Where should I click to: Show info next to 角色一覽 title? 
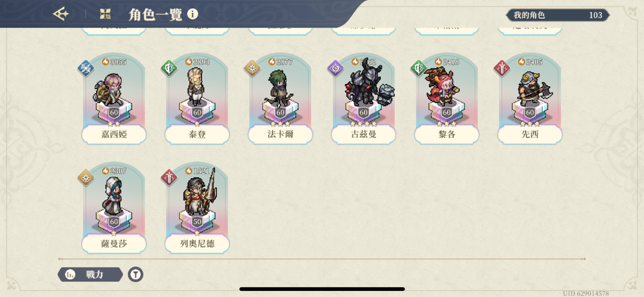(193, 15)
